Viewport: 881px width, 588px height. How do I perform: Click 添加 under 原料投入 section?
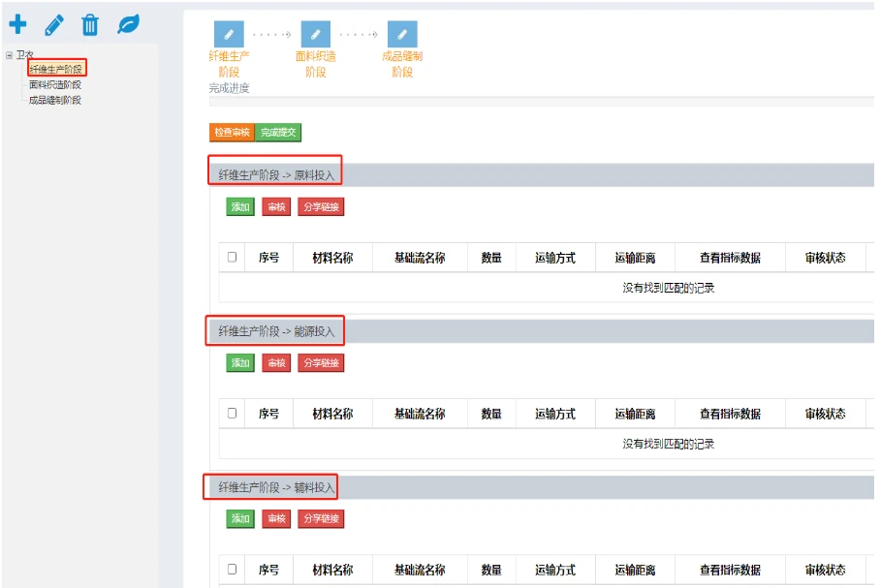pos(240,206)
